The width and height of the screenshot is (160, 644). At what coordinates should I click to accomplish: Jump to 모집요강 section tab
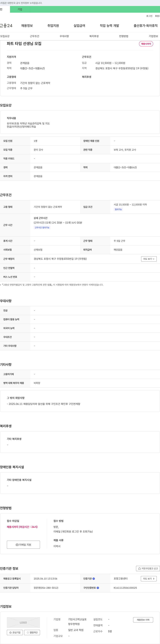coord(5,36)
